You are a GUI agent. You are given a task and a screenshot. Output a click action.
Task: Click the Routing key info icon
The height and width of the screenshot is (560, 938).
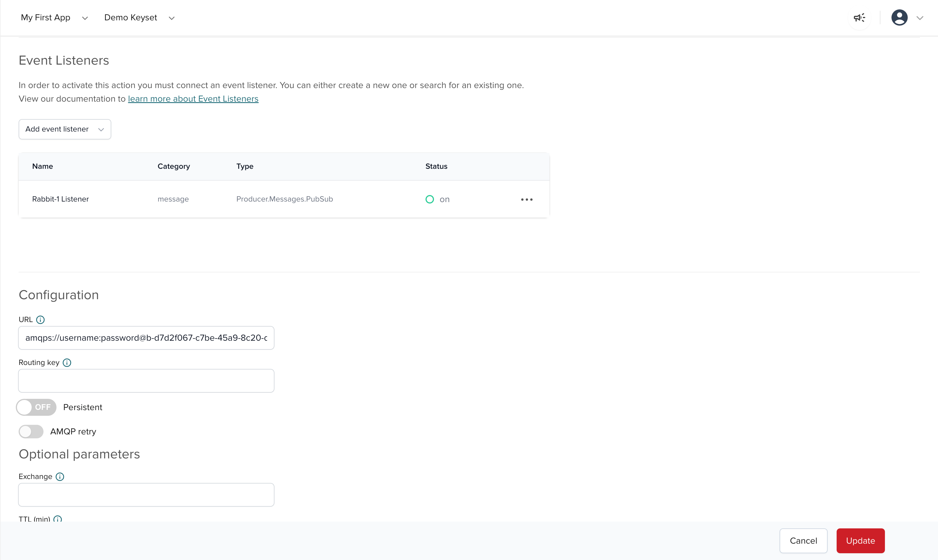(67, 363)
